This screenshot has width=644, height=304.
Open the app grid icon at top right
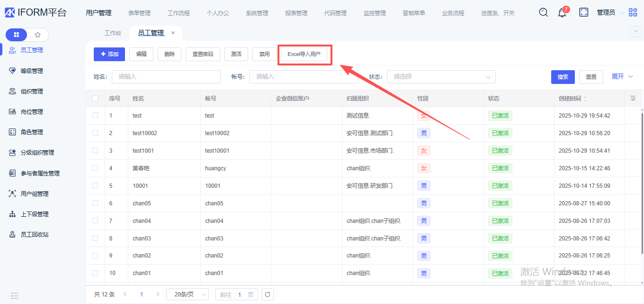[x=633, y=13]
